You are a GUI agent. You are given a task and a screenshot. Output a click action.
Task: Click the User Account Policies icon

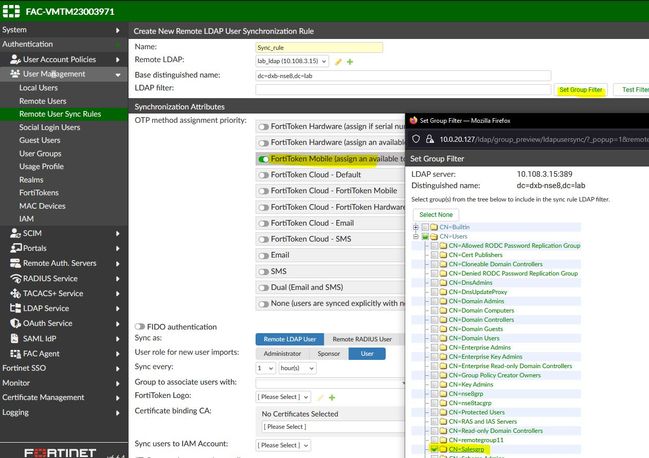[15, 60]
